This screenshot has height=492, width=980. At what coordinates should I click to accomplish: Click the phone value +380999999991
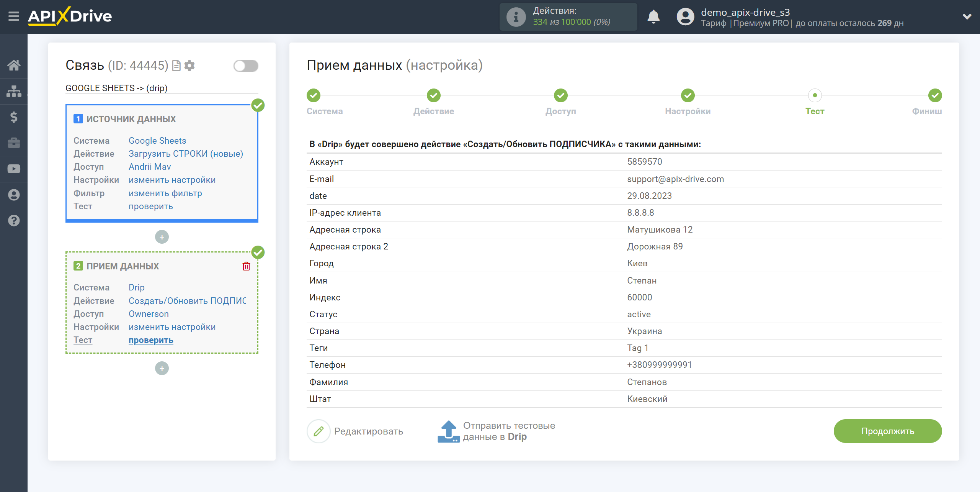659,365
